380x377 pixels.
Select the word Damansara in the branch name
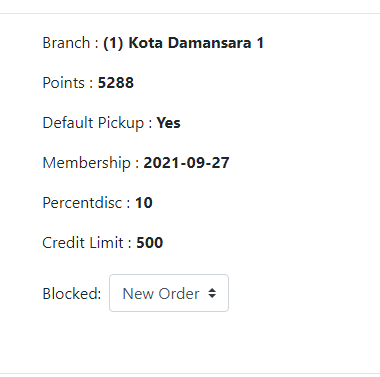pos(209,43)
